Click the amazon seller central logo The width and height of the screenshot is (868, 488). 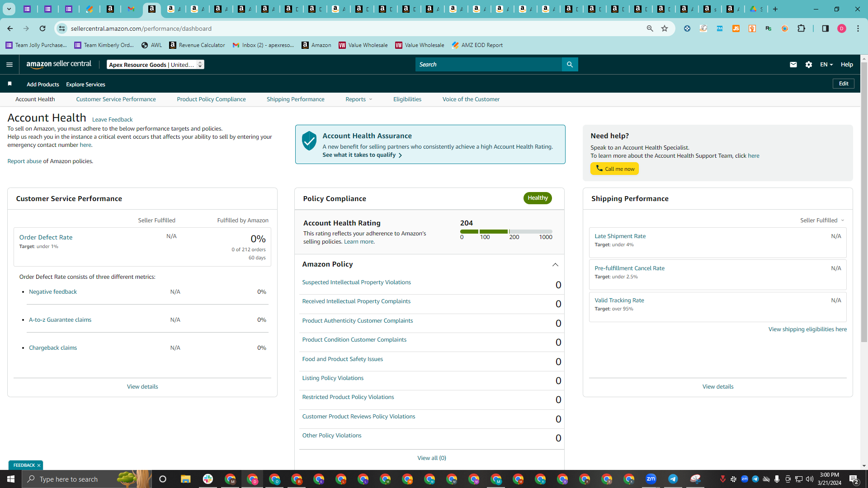[x=59, y=64]
